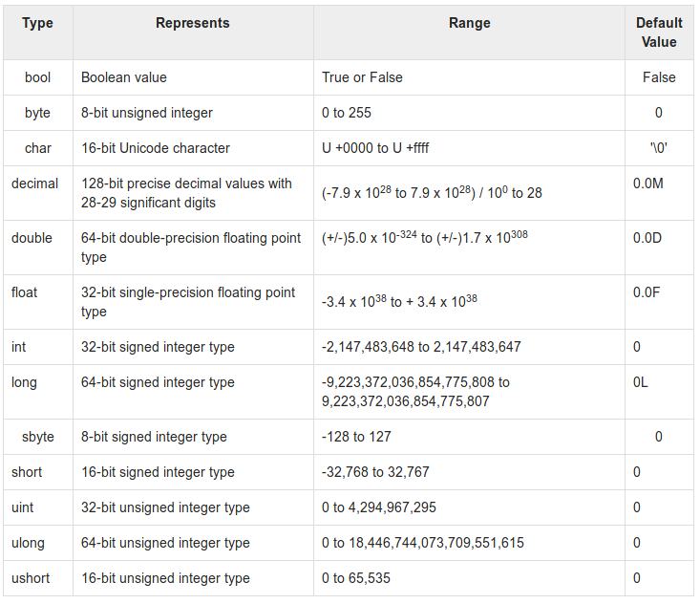Select the uint type cell
Image resolution: width=700 pixels, height=604 pixels.
[25, 507]
